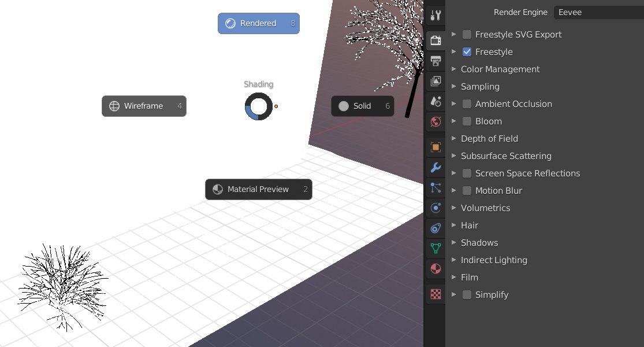Open the Physics properties tab

(x=435, y=208)
